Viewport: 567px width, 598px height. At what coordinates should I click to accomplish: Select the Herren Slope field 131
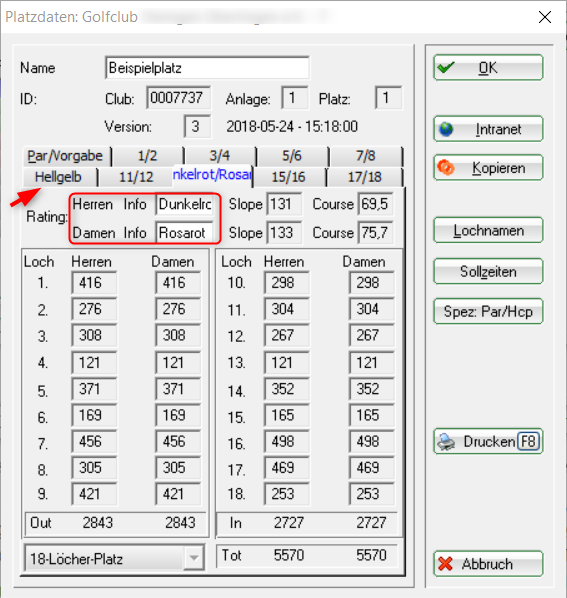pyautogui.click(x=284, y=204)
